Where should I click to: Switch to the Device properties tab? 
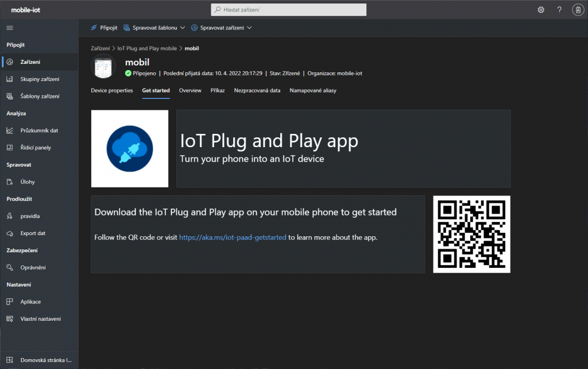112,91
